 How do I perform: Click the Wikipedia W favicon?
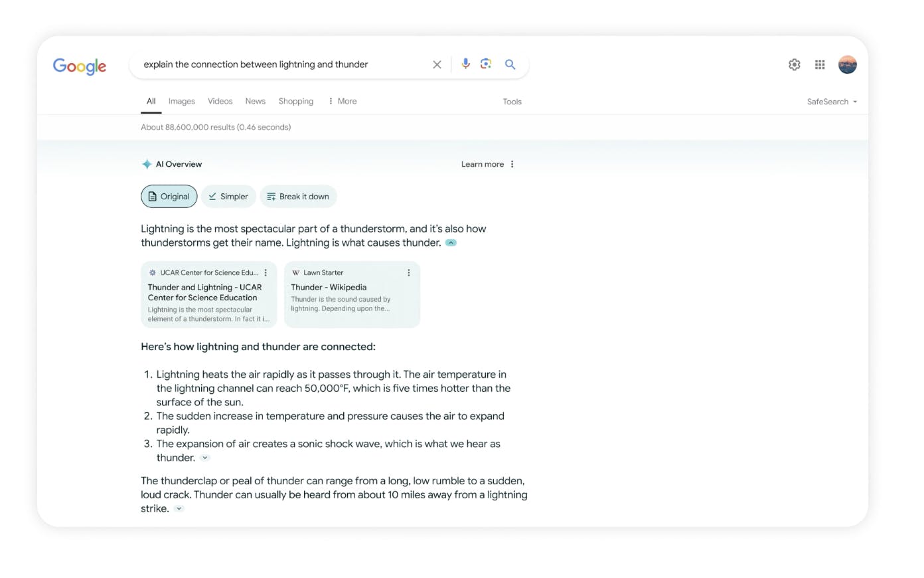point(295,272)
